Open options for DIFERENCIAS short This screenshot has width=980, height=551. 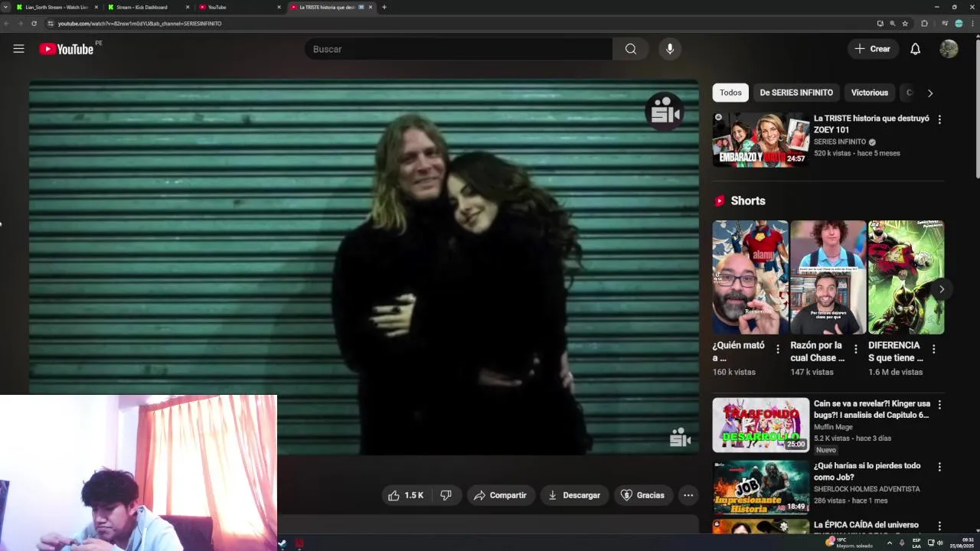(933, 349)
